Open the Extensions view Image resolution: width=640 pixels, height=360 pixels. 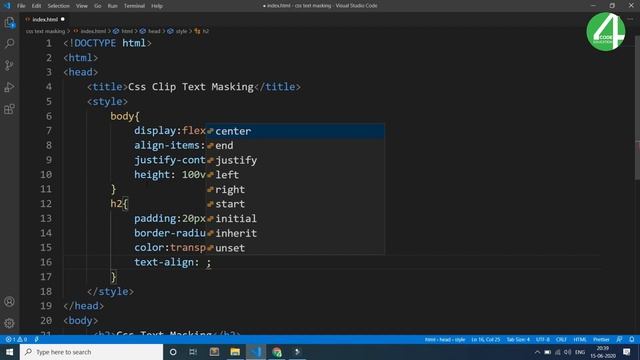point(9,109)
